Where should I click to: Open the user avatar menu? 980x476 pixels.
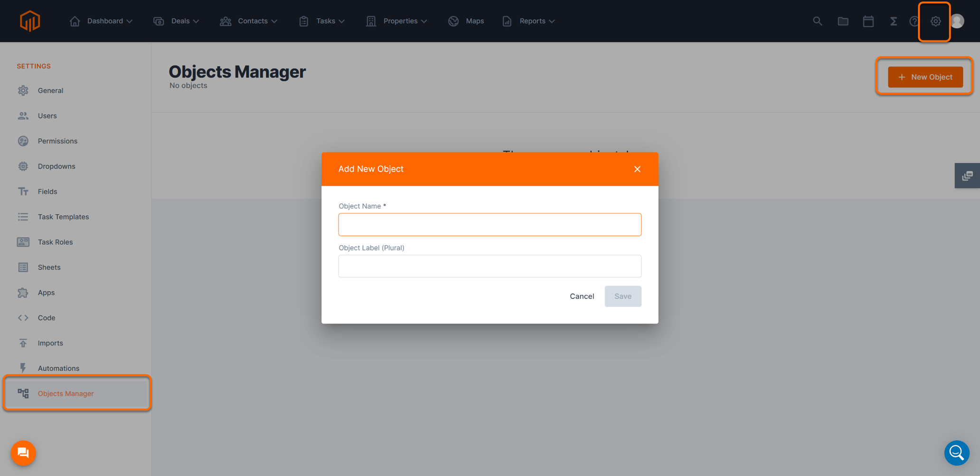[957, 21]
